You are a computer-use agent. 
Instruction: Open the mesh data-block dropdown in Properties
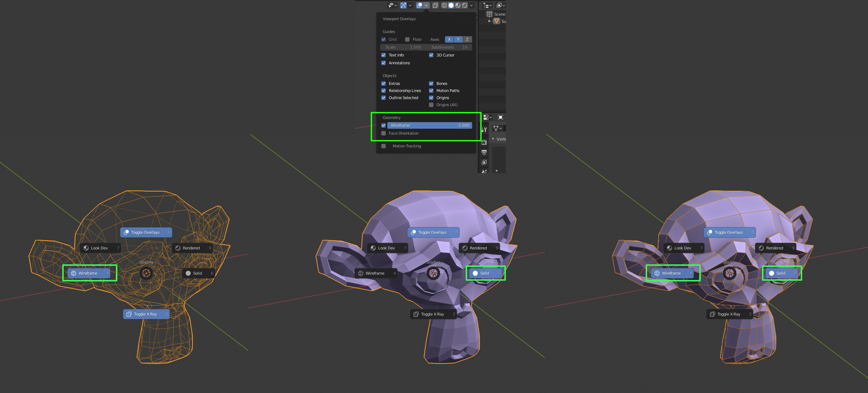pyautogui.click(x=497, y=128)
